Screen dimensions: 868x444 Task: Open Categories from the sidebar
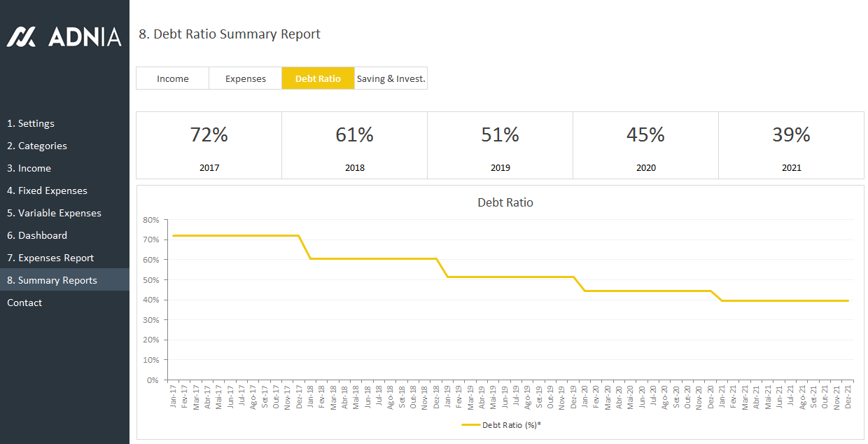[x=37, y=146]
